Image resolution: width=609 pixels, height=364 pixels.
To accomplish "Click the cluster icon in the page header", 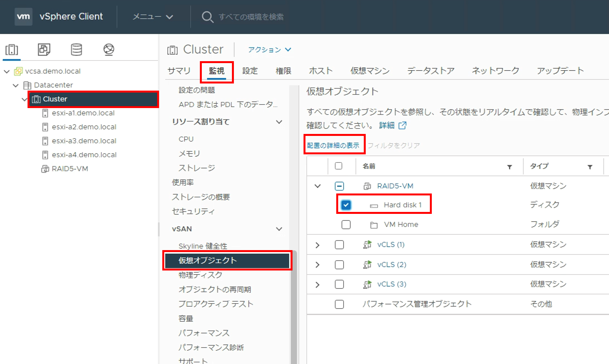I will tap(172, 50).
